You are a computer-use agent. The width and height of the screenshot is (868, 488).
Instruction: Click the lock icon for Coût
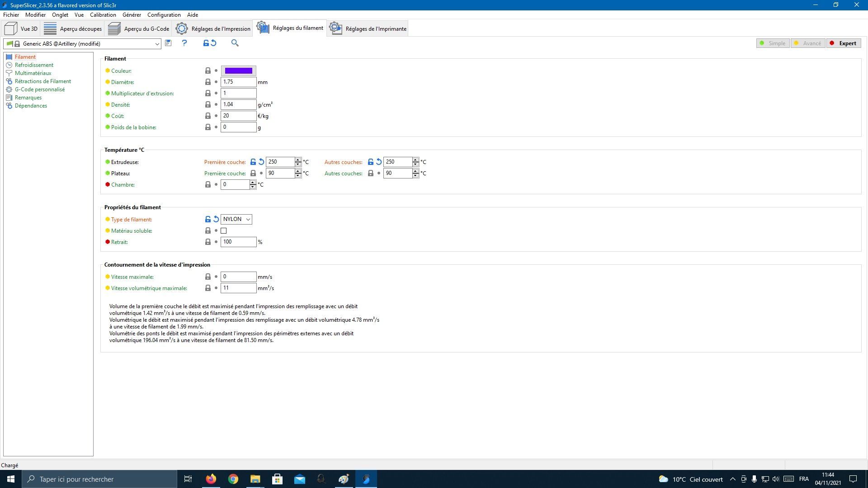point(208,116)
